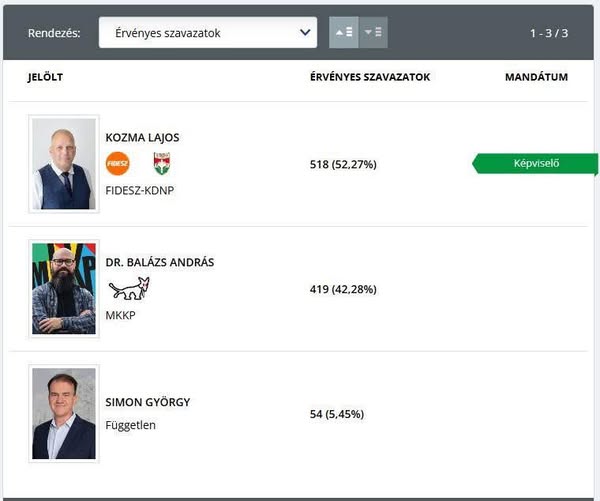Screen dimensions: 600x501
Task: Click the descending sort order button
Action: pos(374,33)
